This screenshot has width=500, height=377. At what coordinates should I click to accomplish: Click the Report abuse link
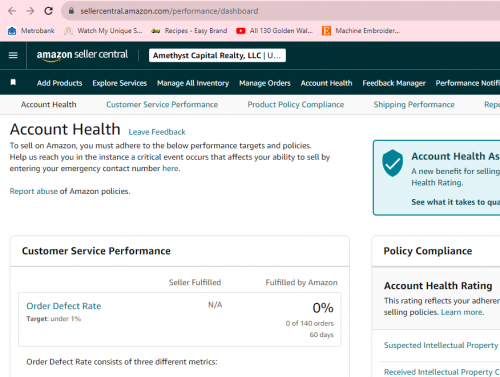[x=34, y=191]
